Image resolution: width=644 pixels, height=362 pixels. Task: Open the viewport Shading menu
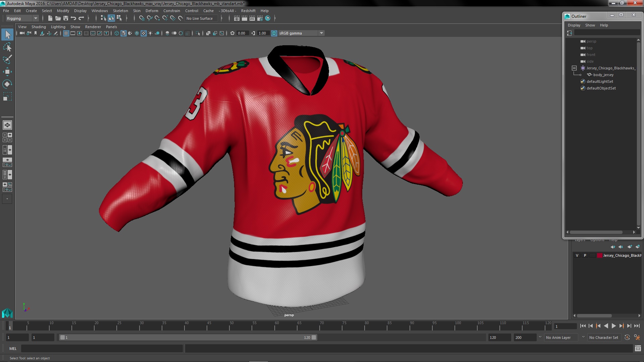click(39, 27)
